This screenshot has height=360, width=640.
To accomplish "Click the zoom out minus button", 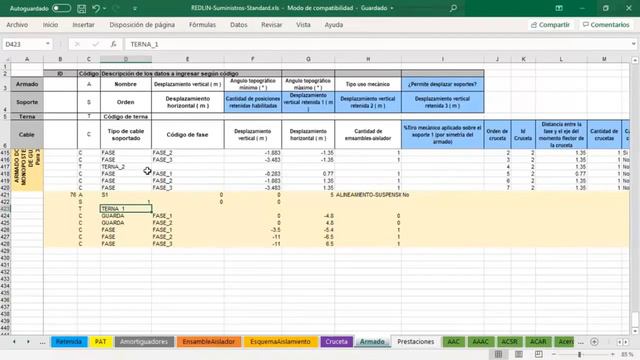I will click(554, 354).
